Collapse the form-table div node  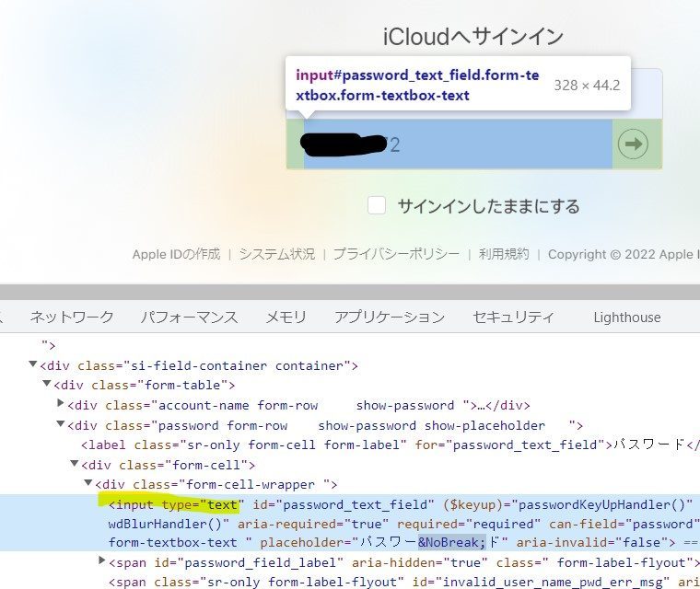pos(46,383)
